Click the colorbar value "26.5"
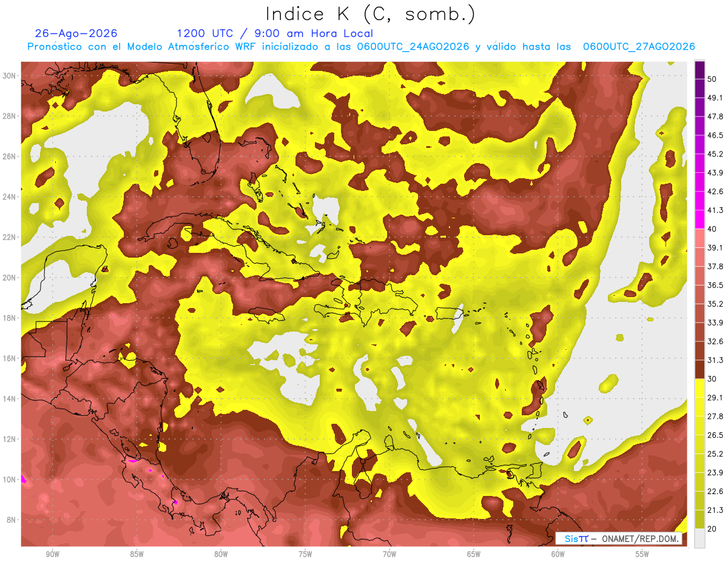 point(715,435)
